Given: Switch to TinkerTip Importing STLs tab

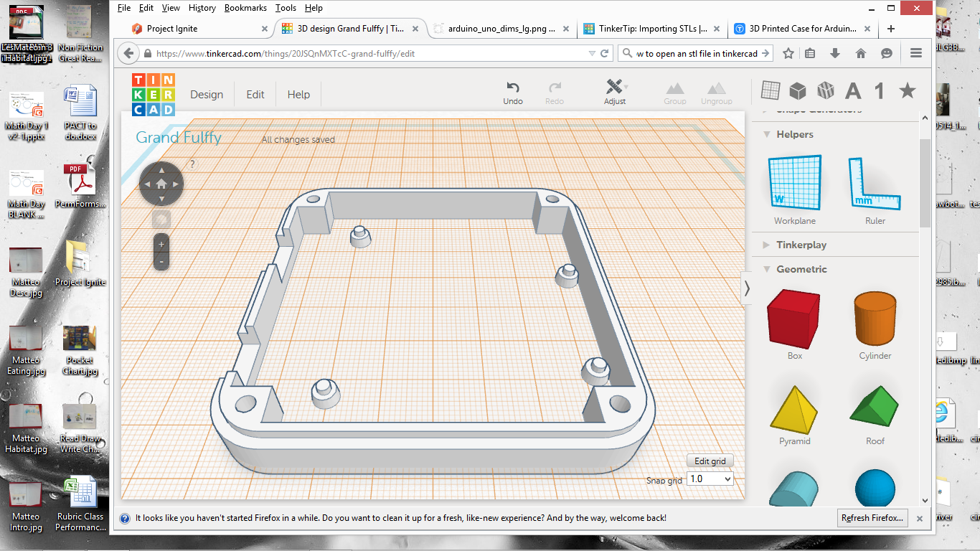Looking at the screenshot, I should 653,29.
